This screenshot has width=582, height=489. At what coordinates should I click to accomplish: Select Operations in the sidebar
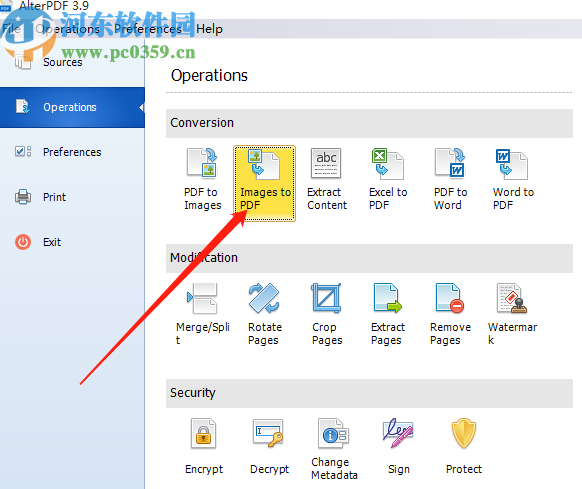click(72, 107)
